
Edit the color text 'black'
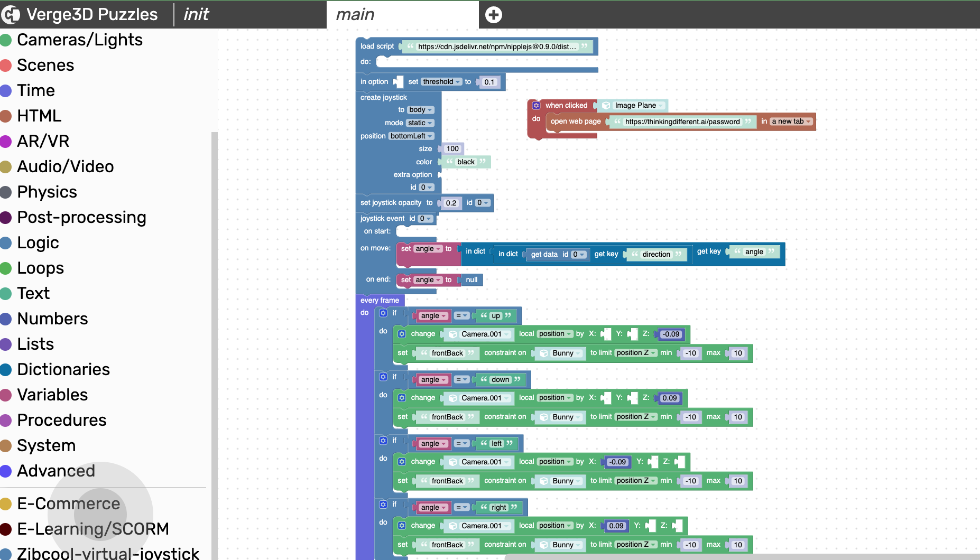click(466, 162)
